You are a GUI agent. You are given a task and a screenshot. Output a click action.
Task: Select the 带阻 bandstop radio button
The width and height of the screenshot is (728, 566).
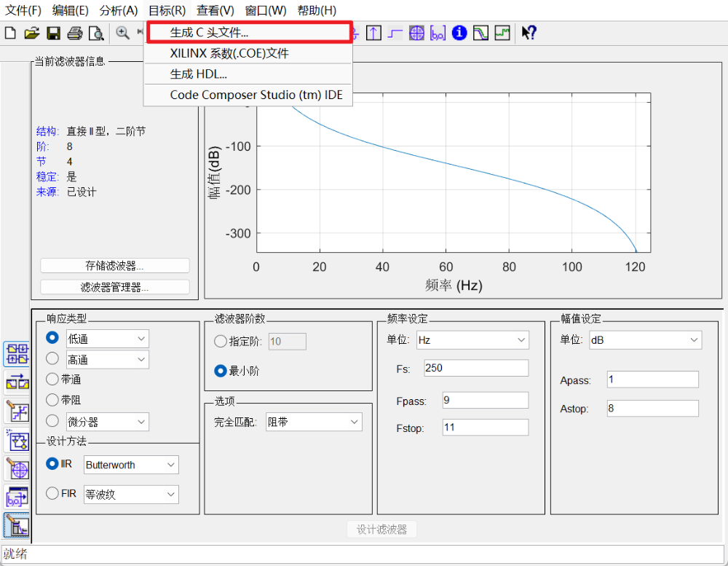[52, 400]
